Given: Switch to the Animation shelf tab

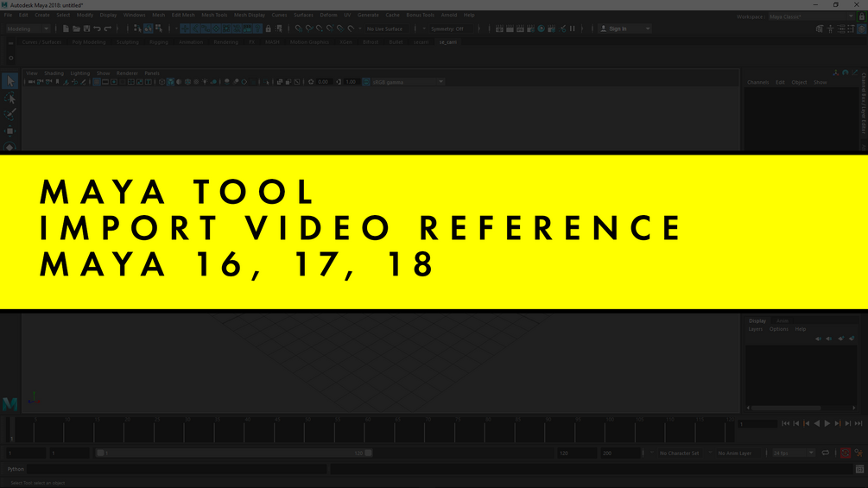Looking at the screenshot, I should [x=190, y=42].
